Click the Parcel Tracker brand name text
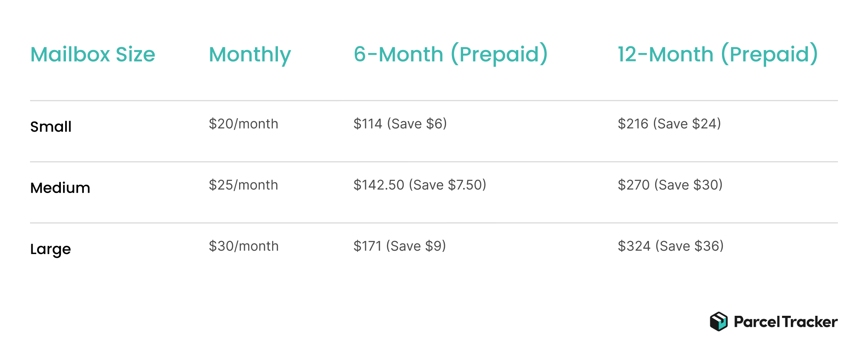 click(x=785, y=322)
